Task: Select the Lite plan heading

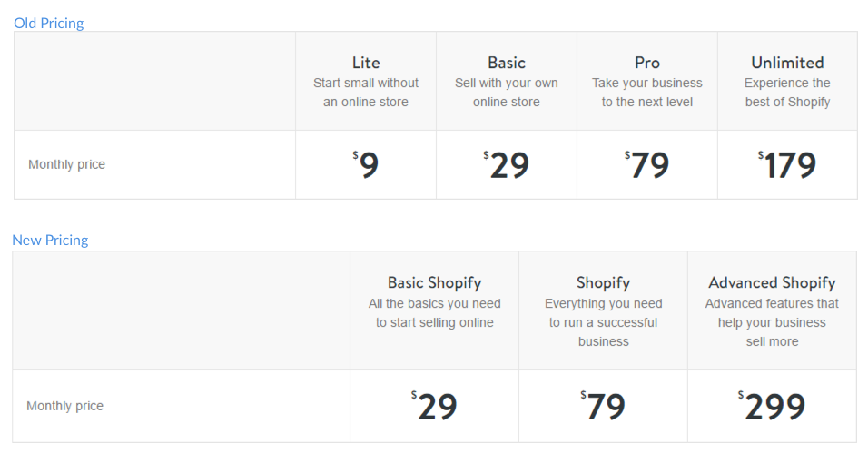Action: [366, 63]
